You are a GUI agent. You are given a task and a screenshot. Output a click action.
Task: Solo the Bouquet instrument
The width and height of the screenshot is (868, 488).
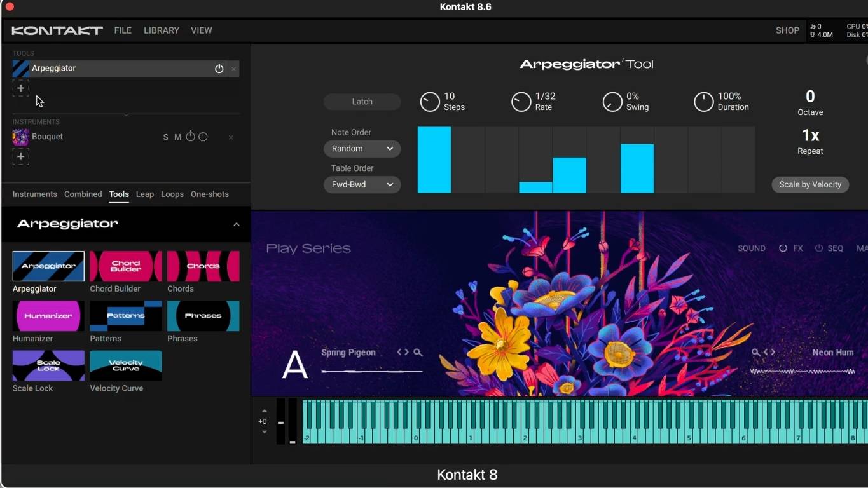pos(166,137)
